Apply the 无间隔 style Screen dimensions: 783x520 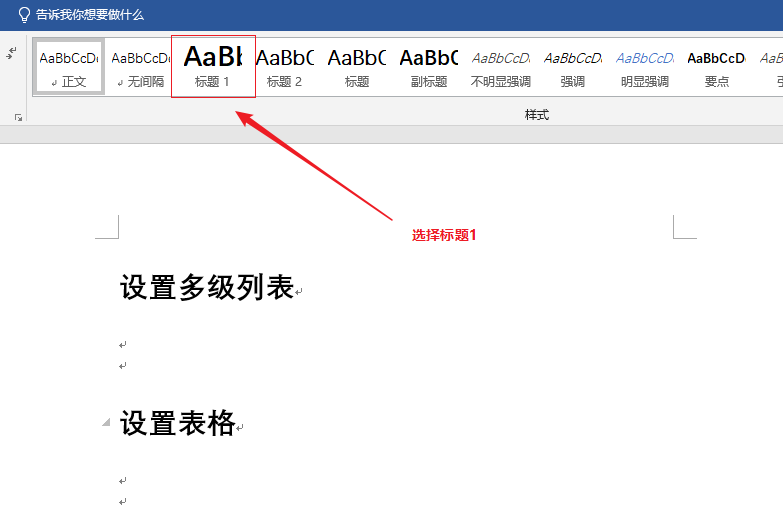140,67
